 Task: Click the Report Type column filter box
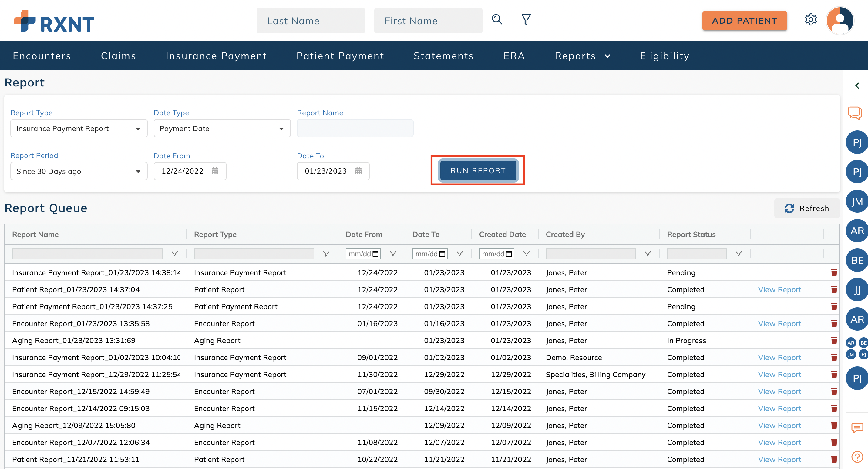tap(254, 254)
